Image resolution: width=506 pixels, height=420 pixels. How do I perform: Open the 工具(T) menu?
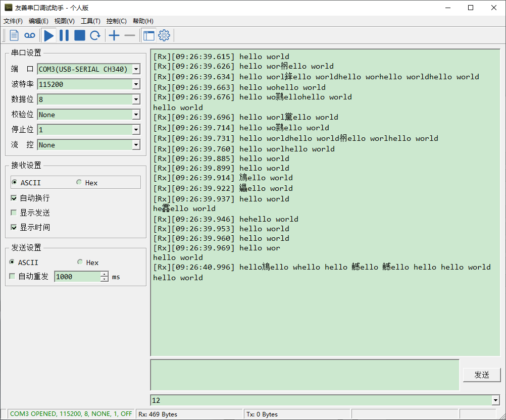pyautogui.click(x=91, y=21)
